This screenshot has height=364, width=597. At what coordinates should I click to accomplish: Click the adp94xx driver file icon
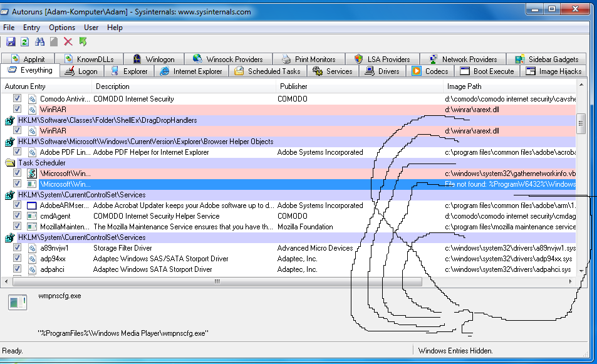tap(32, 259)
